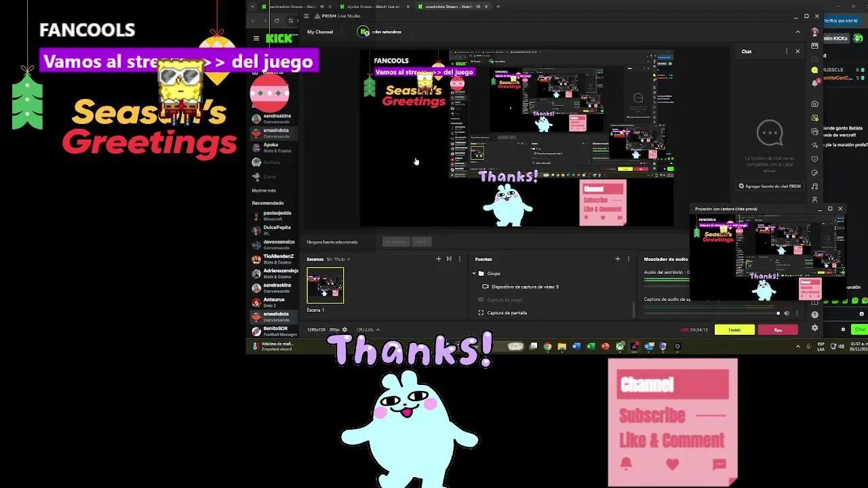Adjust Captura de audio volume slider knob
This screenshot has height=488, width=868.
[x=778, y=313]
